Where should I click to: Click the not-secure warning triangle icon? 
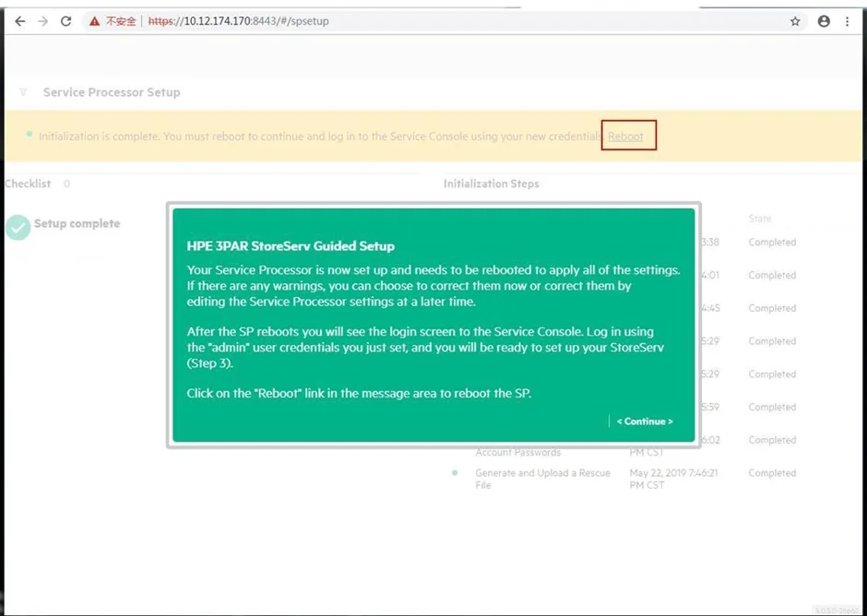pyautogui.click(x=95, y=21)
